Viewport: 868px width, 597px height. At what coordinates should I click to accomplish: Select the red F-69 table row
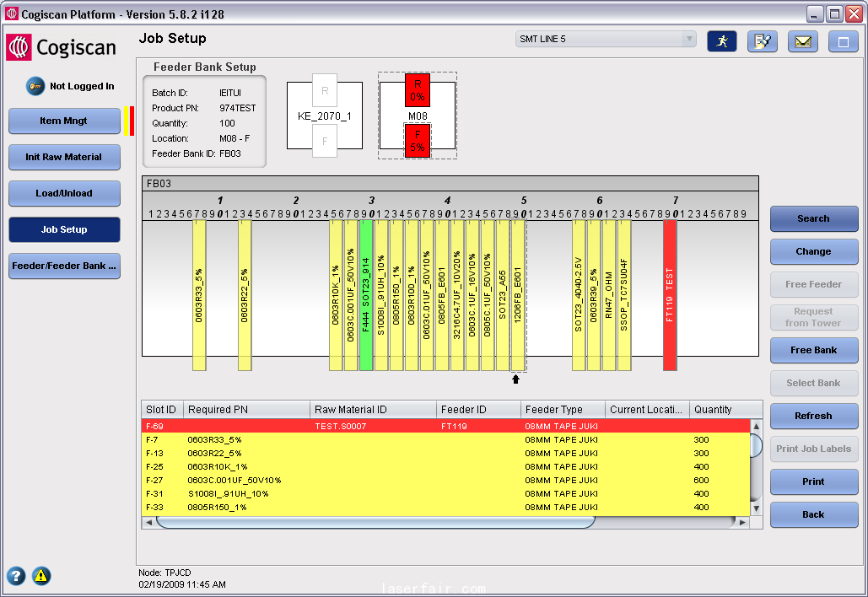point(447,427)
